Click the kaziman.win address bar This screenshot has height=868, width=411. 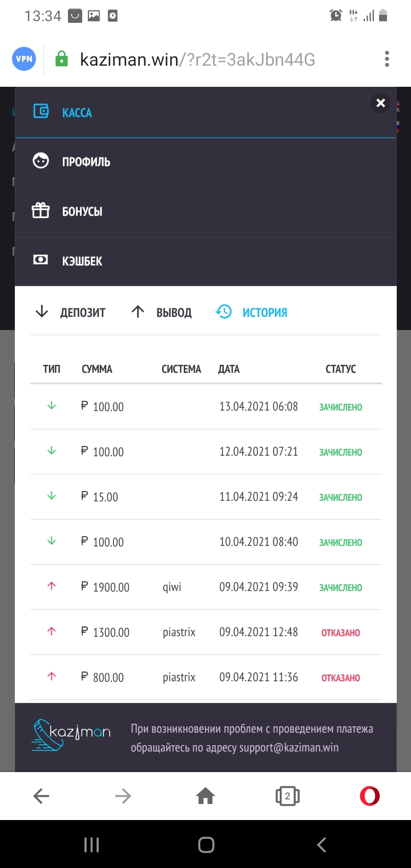197,59
